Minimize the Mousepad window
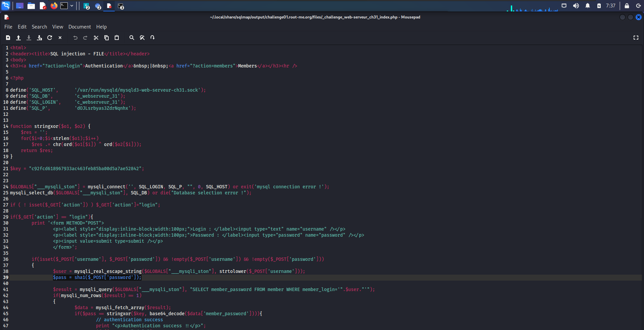This screenshot has width=644, height=330. pos(623,17)
